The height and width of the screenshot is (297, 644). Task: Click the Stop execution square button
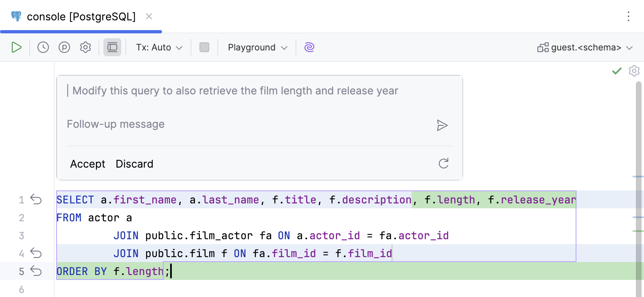click(204, 47)
